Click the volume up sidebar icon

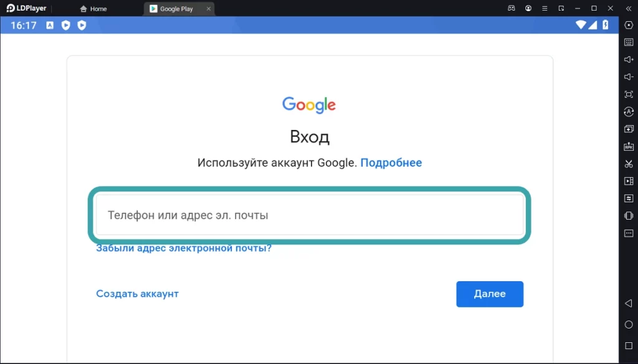[x=629, y=60]
